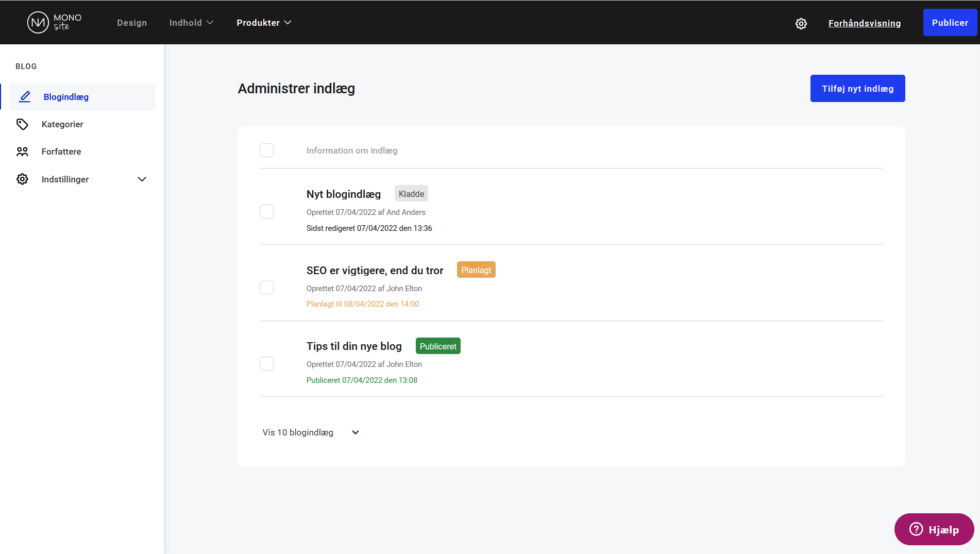Click the Forfattere people icon

[22, 152]
